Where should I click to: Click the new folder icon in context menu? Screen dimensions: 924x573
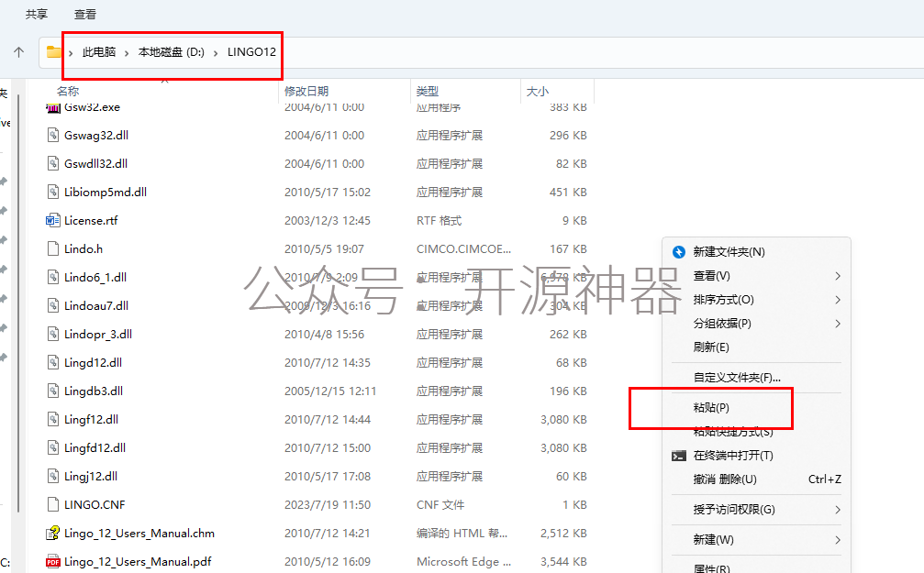tap(679, 252)
